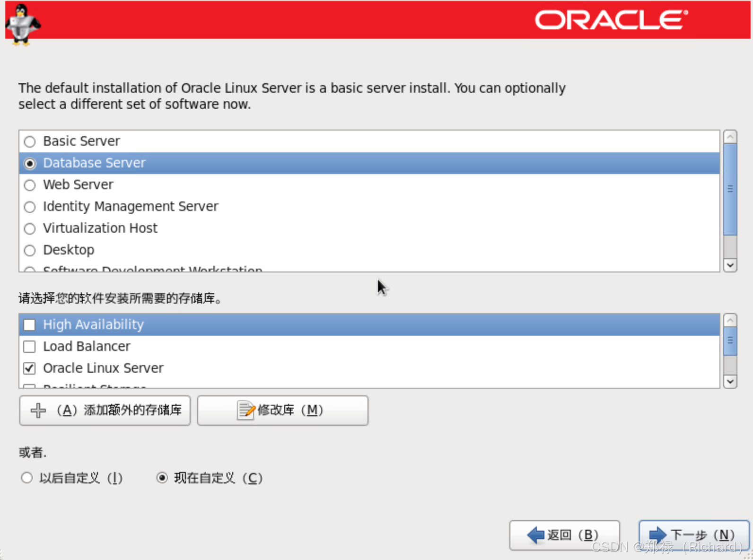The image size is (753, 560).
Task: Click the Load Balancer label text
Action: pos(87,346)
